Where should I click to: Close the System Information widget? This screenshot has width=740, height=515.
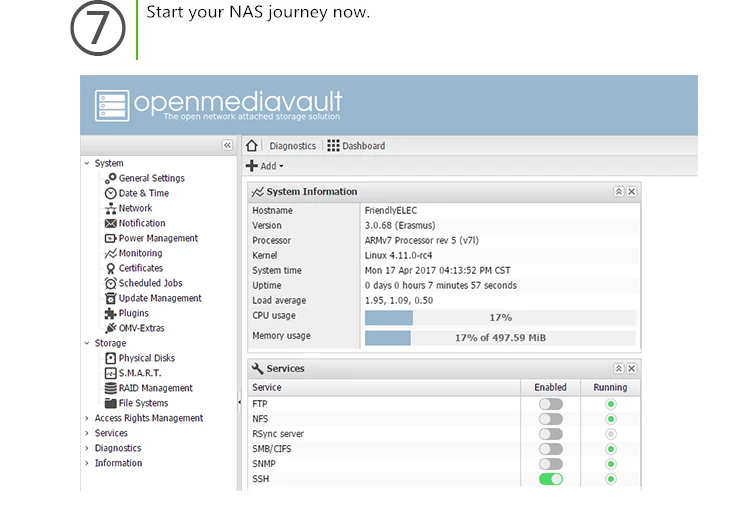pos(631,192)
